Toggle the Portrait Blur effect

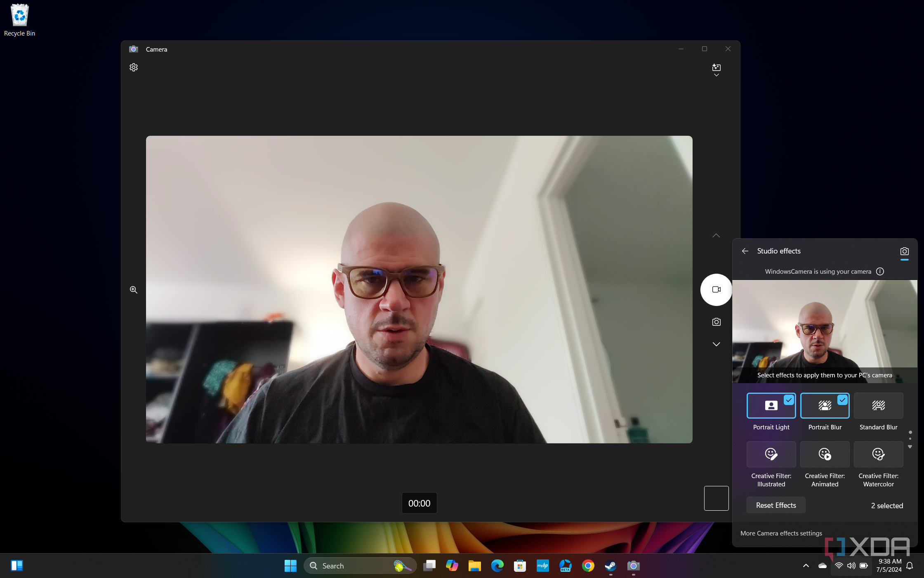[x=825, y=405]
